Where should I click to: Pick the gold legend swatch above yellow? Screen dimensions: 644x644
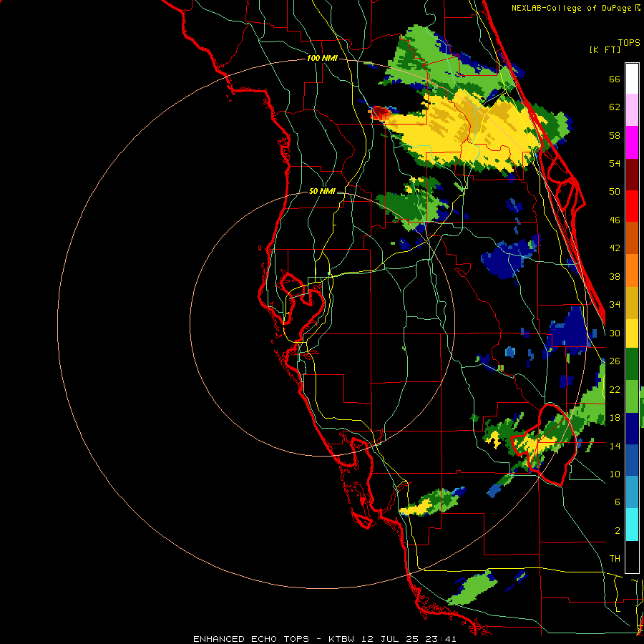point(632,303)
